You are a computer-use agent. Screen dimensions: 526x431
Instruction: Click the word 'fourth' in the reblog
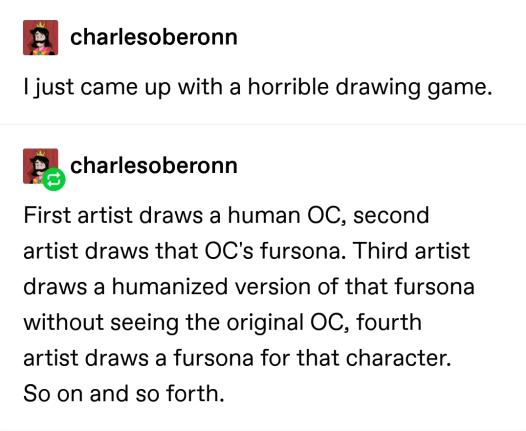[389, 322]
